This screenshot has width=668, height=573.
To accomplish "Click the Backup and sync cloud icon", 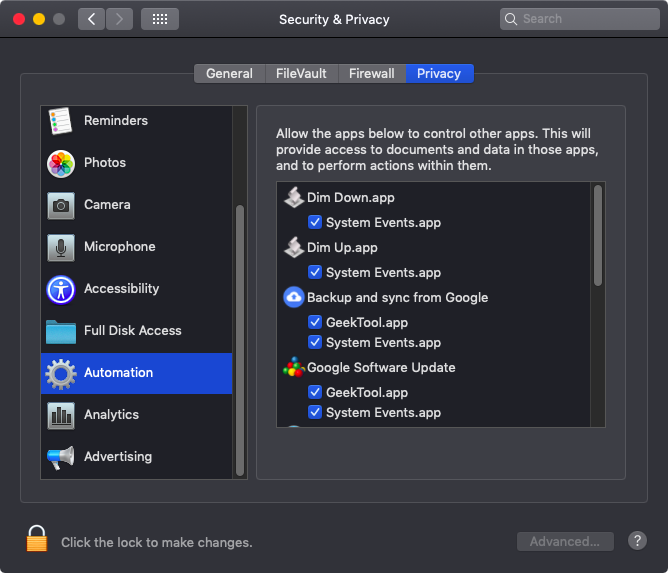I will (294, 297).
